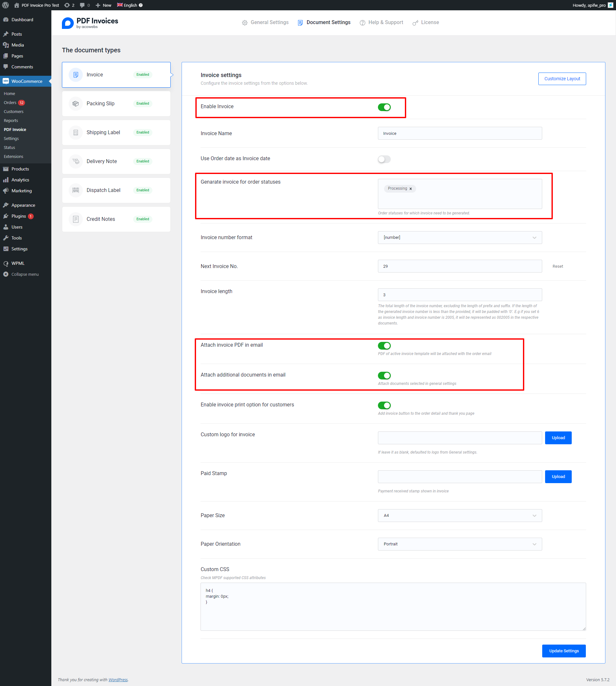
Task: Click New in the admin bar
Action: pos(103,5)
